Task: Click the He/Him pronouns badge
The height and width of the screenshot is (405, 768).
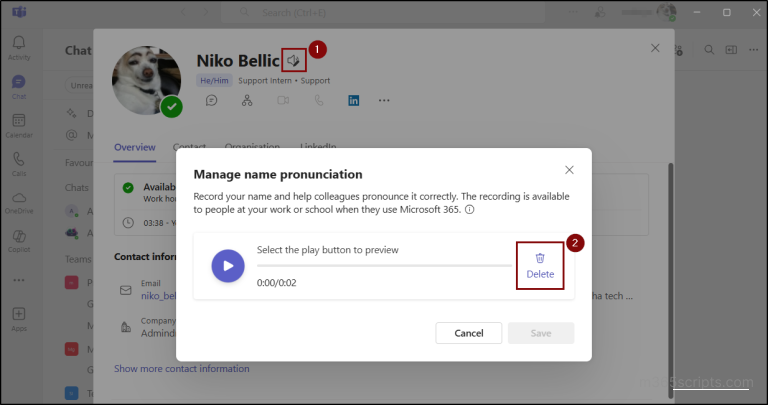Action: pos(214,80)
